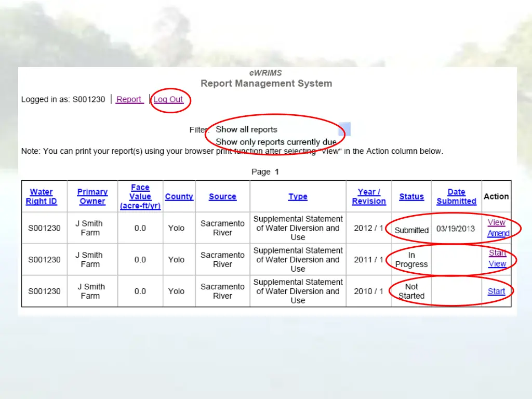This screenshot has width=532, height=399.
Task: Select the 'Show all reports' filter option
Action: click(246, 129)
